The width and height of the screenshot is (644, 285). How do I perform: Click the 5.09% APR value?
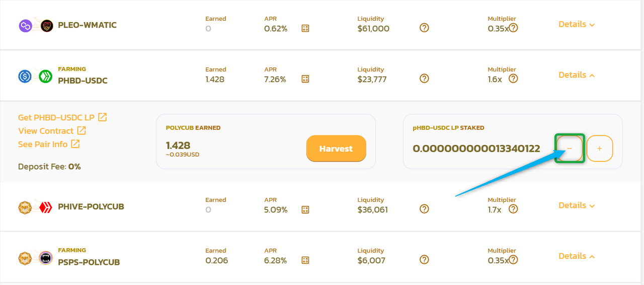[x=276, y=210]
